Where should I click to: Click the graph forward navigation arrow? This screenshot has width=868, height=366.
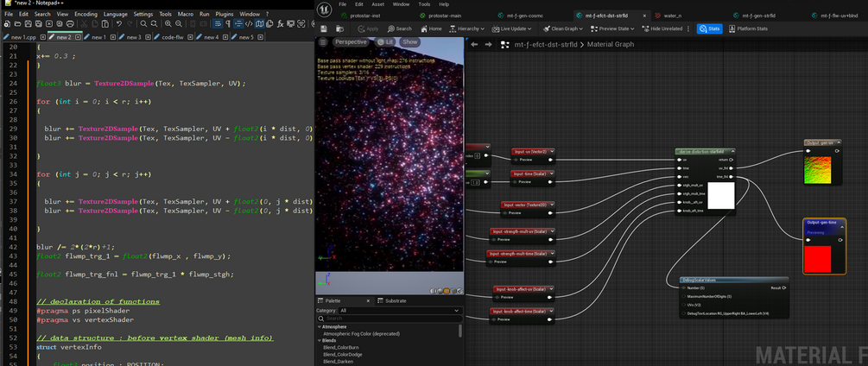(x=488, y=44)
